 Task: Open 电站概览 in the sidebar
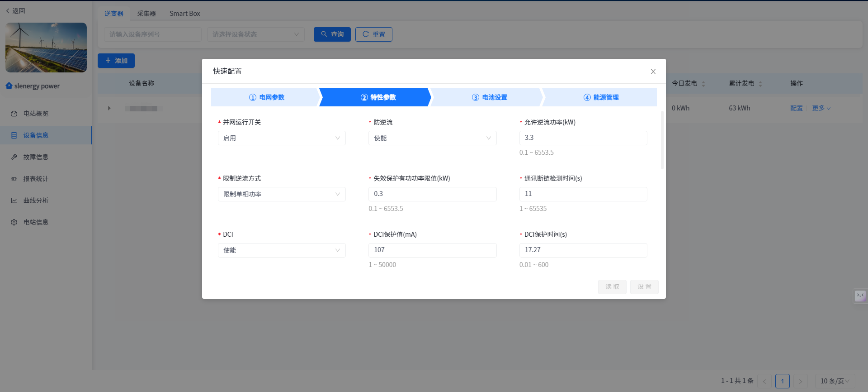tap(36, 114)
